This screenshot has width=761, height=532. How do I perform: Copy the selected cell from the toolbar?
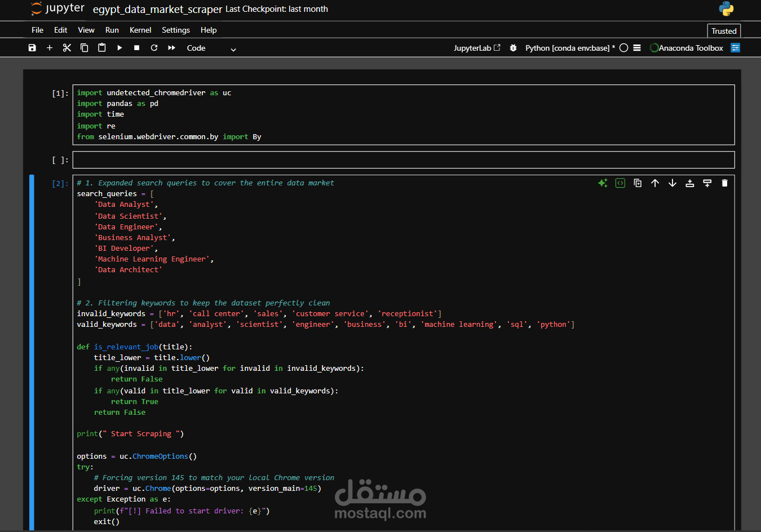(85, 48)
